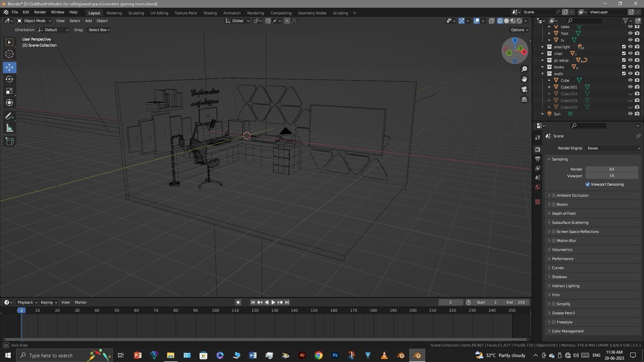Select the Measure tool

[9, 128]
